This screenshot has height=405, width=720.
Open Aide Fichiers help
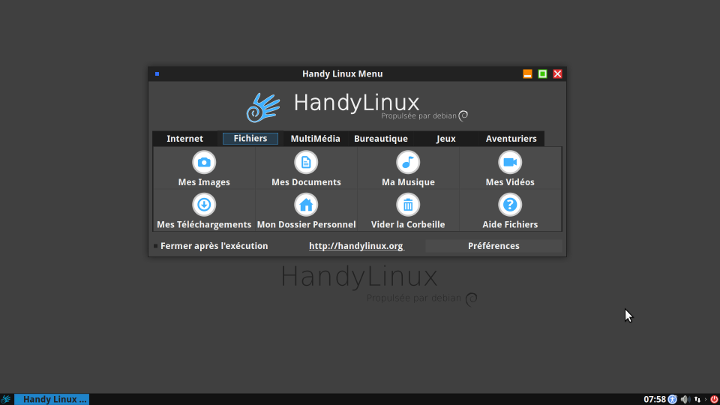click(x=510, y=211)
